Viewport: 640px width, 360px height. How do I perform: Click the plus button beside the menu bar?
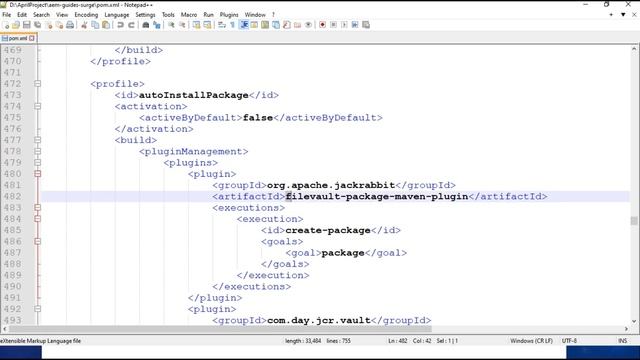[611, 15]
